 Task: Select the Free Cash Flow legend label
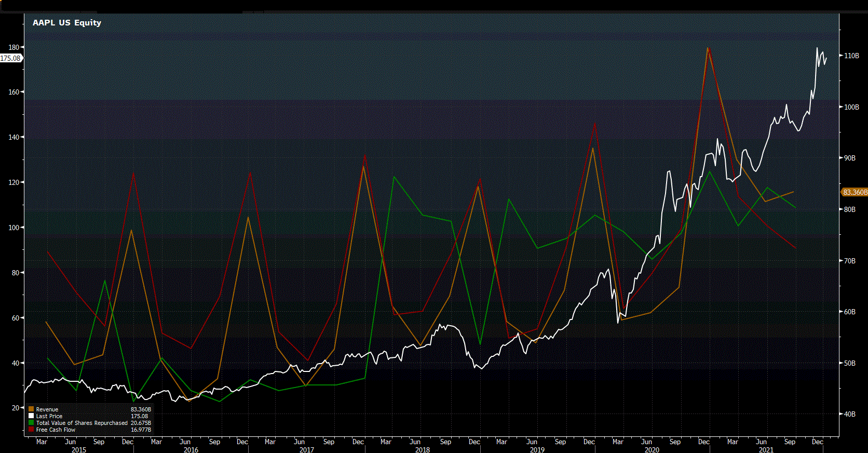(56, 430)
